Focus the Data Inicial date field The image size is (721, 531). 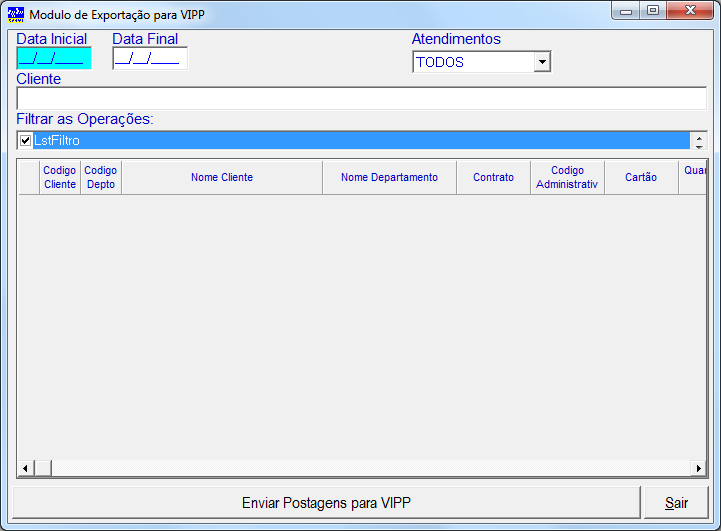click(x=54, y=58)
